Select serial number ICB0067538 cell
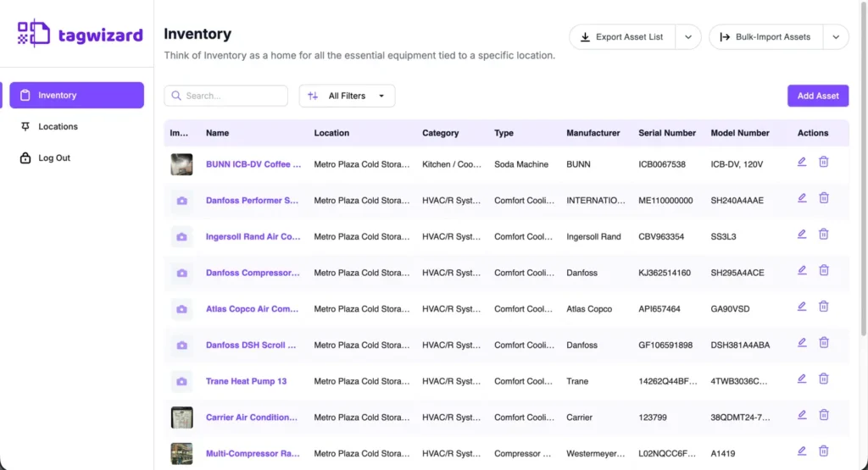This screenshot has width=868, height=470. [x=662, y=164]
